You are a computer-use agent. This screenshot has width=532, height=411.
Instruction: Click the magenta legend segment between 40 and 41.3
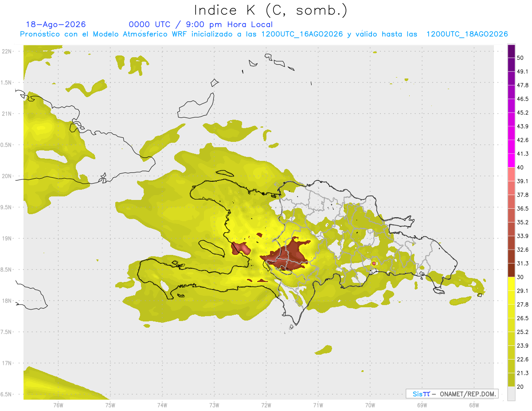(x=512, y=160)
